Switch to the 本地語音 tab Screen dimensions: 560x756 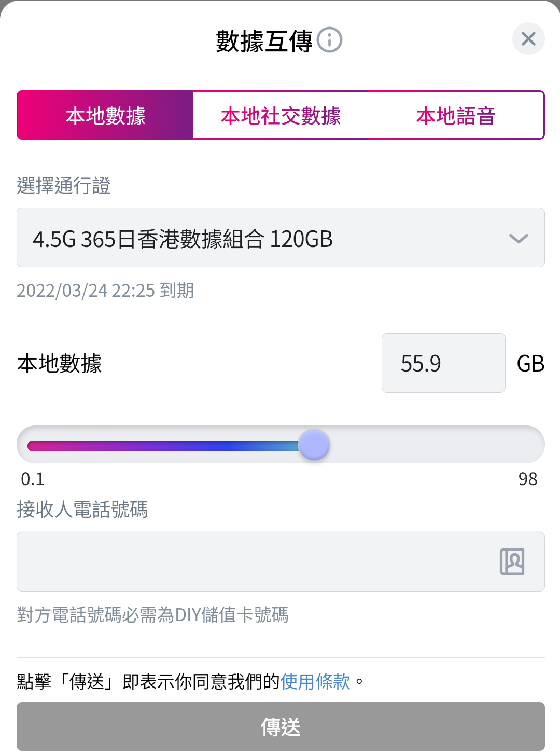coord(456,115)
